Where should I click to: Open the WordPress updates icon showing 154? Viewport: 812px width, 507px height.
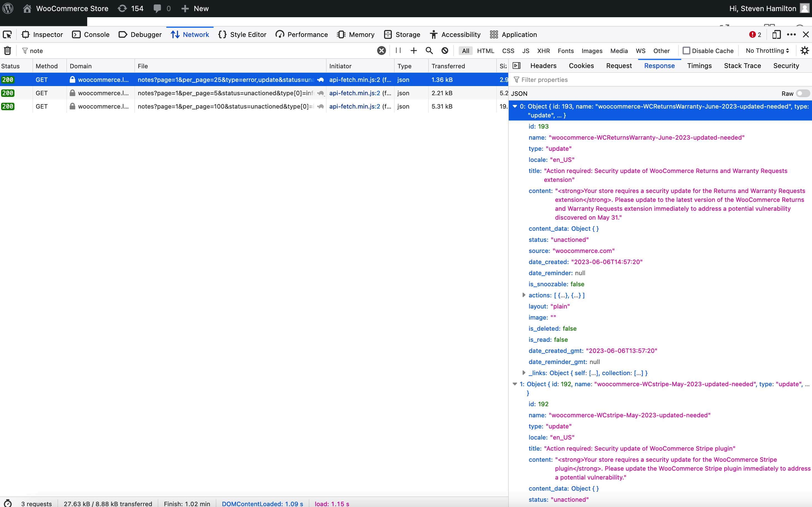[x=131, y=8]
